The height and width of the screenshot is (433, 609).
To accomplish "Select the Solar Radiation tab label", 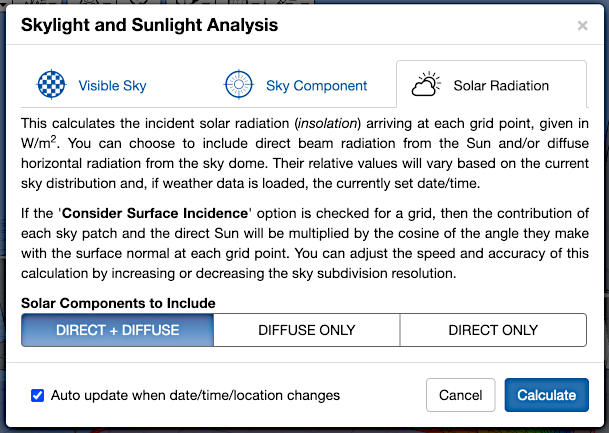I will (x=501, y=86).
